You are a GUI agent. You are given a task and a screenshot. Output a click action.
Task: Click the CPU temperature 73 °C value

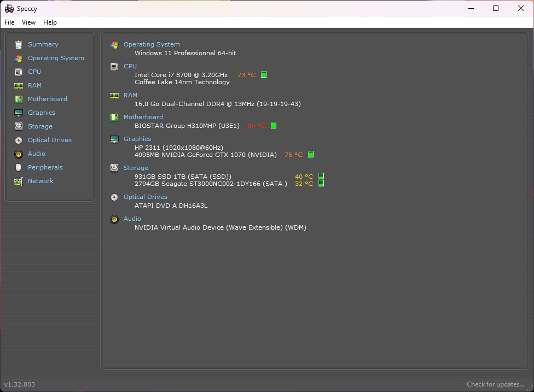[247, 75]
